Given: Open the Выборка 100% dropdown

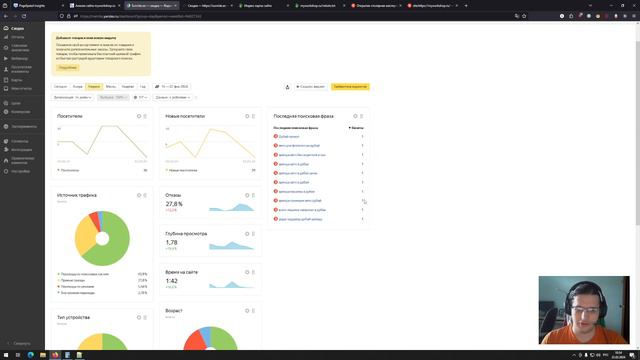Looking at the screenshot, I should click(113, 98).
